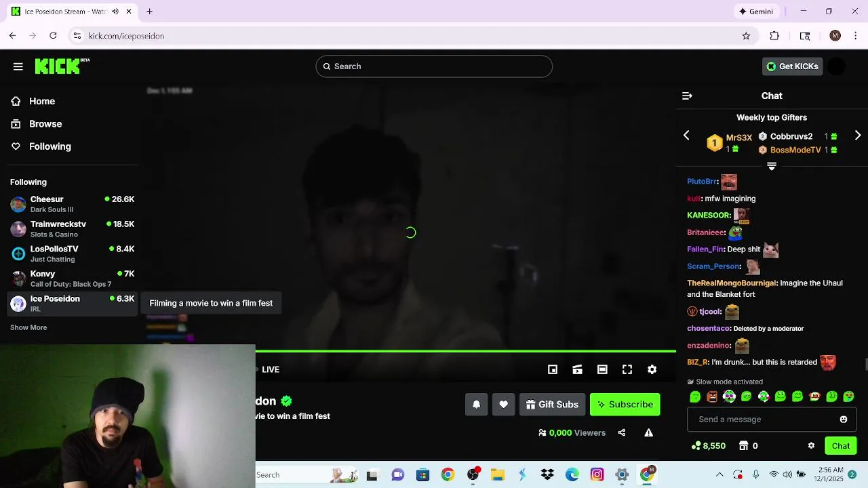Open the Browse sidebar link

[45, 124]
